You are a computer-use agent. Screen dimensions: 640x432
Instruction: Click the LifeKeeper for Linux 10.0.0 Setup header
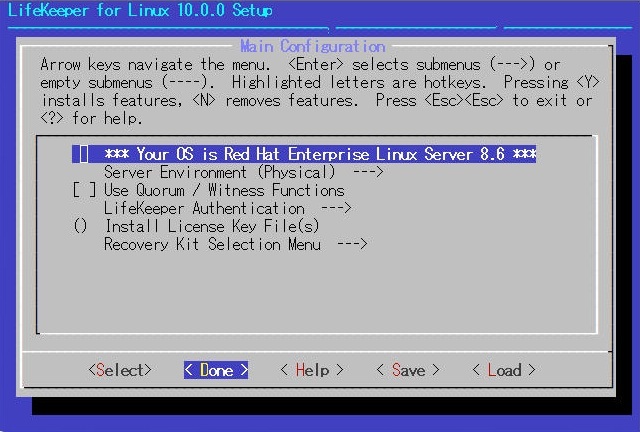(x=140, y=11)
